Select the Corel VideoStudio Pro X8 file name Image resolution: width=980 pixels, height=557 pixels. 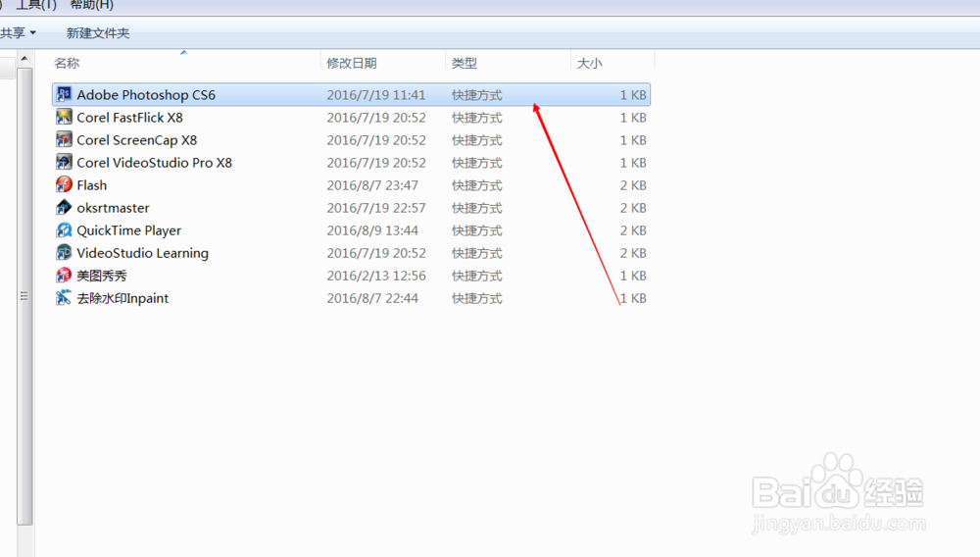pos(154,163)
